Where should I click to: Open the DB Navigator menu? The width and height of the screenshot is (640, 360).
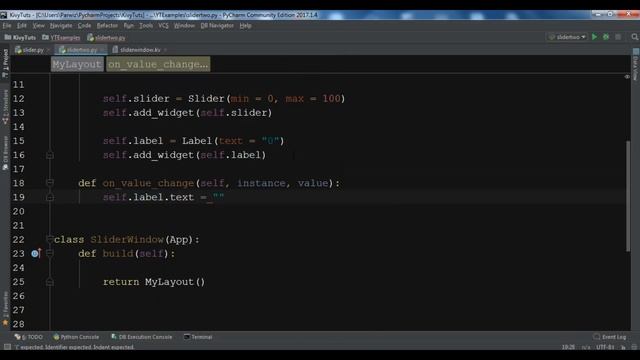(217, 25)
